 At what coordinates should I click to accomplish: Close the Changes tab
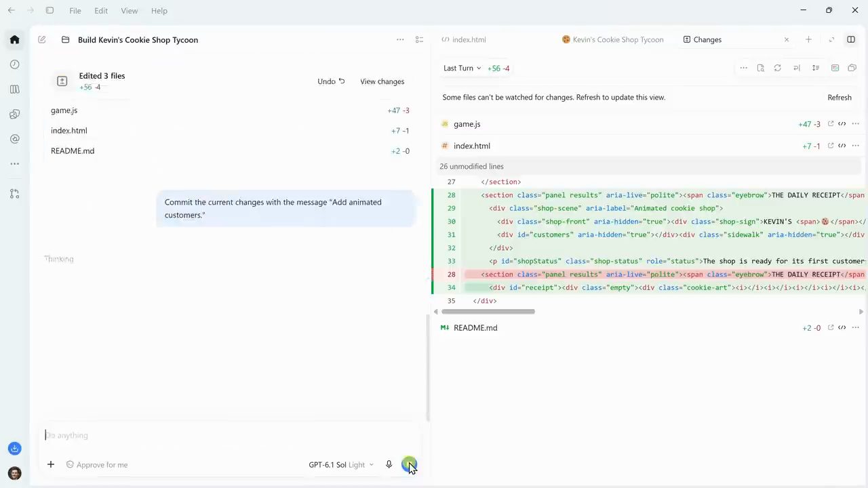pyautogui.click(x=787, y=40)
